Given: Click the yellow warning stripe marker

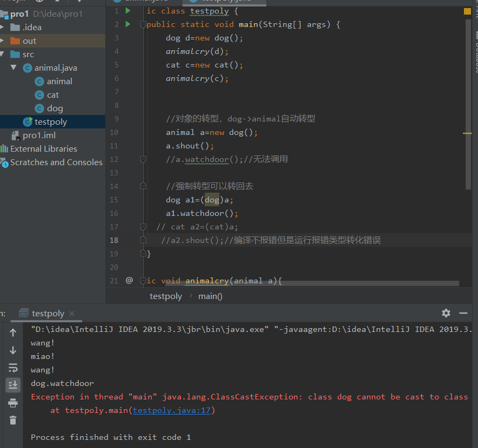Looking at the screenshot, I should pos(467,133).
